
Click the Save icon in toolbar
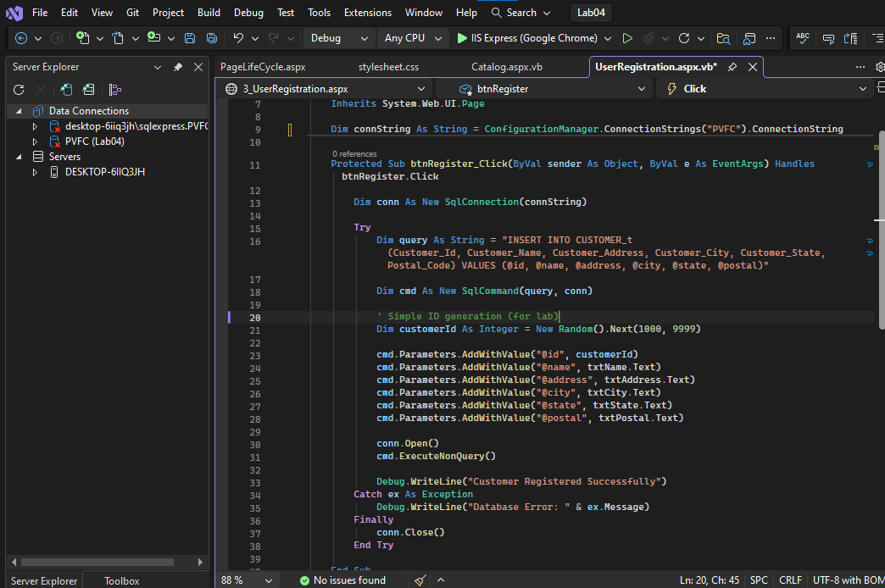coord(190,38)
